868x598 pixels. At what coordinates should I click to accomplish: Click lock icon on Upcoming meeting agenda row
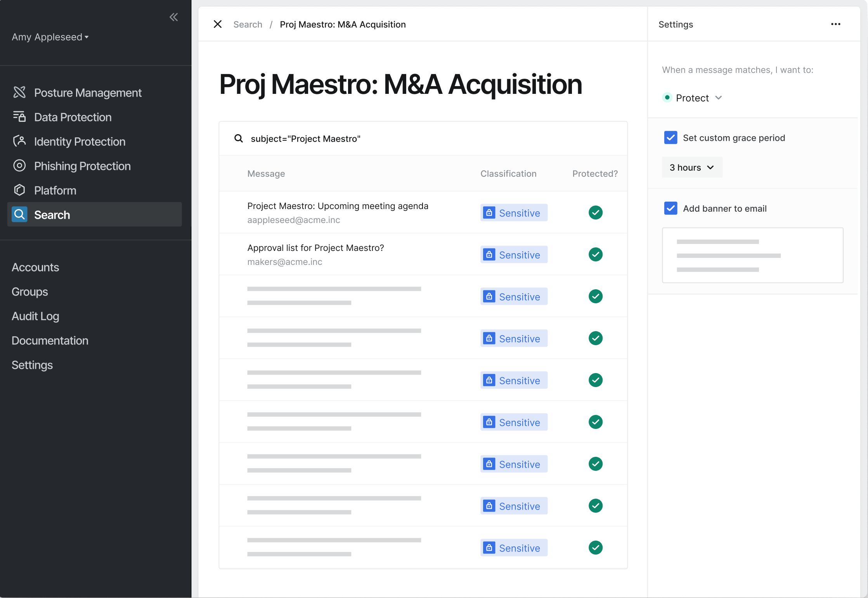click(x=489, y=213)
